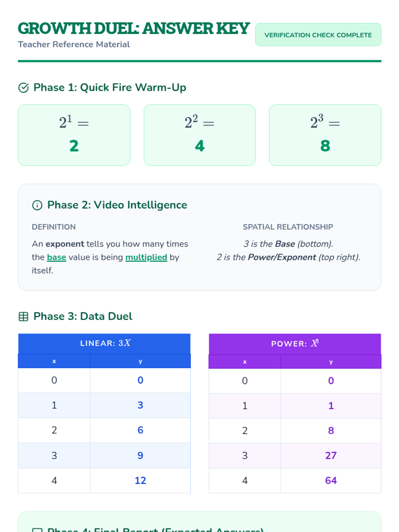Select the 2¹ = 2 answer card
This screenshot has width=399, height=532.
click(x=74, y=135)
